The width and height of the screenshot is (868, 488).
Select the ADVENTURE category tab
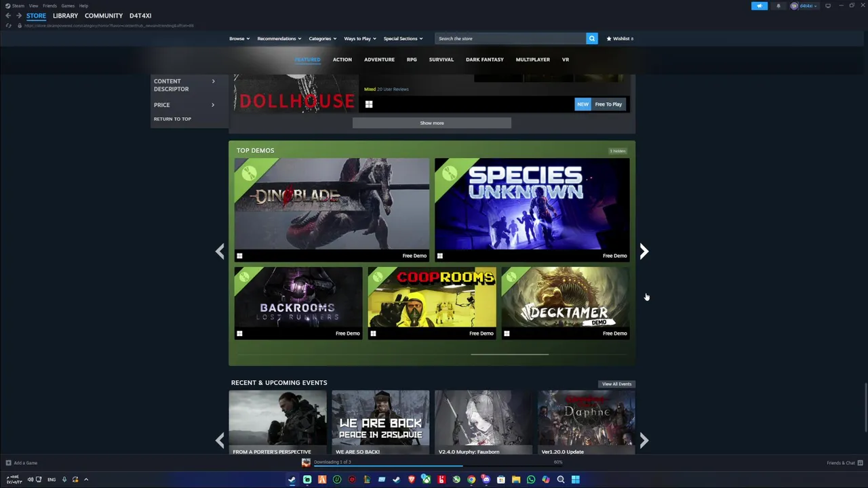click(379, 60)
